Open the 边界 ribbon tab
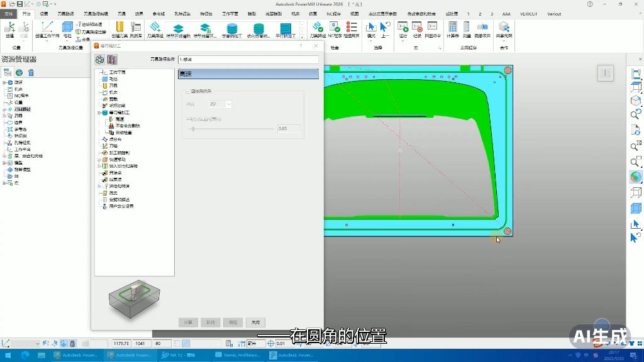 pos(139,14)
